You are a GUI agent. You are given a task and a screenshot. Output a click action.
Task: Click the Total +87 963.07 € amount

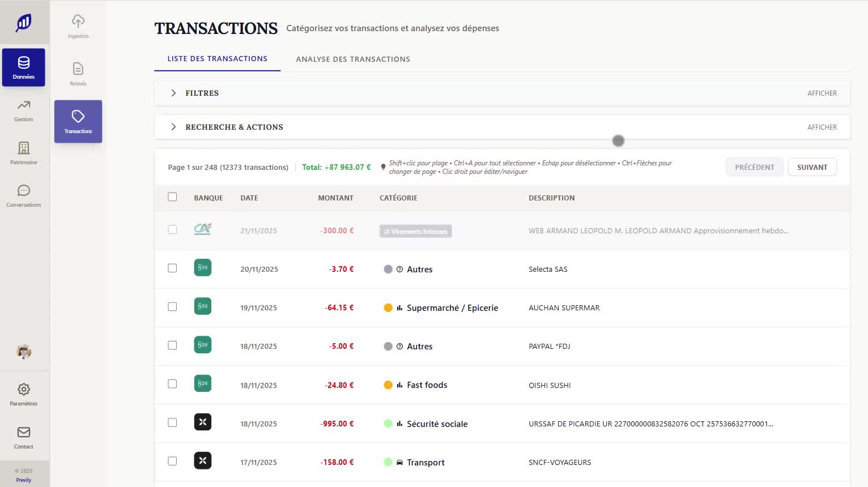(336, 167)
